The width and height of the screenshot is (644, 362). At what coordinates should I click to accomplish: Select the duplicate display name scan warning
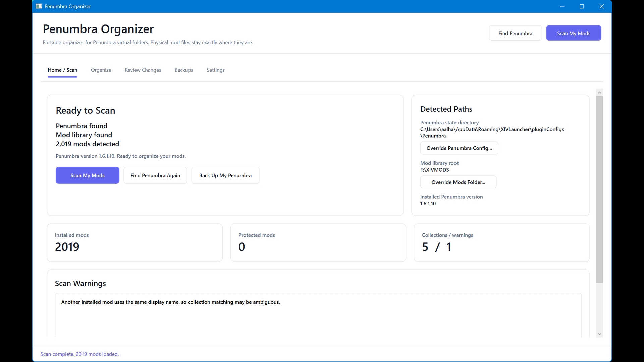tap(170, 302)
